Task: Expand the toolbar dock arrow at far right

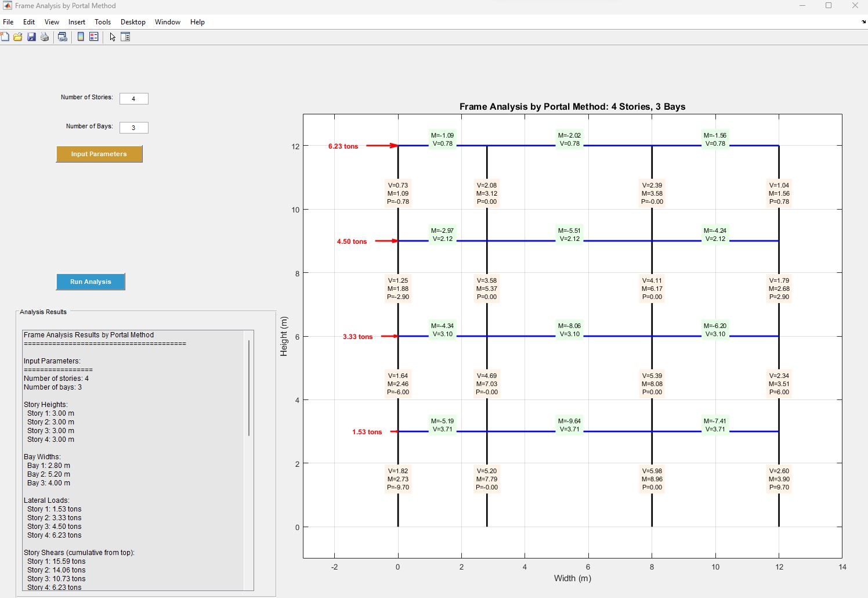Action: [863, 22]
